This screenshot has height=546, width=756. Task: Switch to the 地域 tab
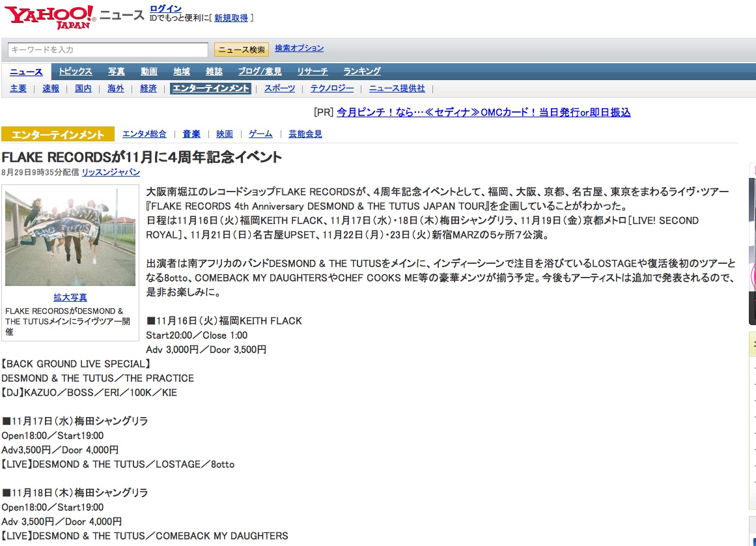click(x=182, y=72)
